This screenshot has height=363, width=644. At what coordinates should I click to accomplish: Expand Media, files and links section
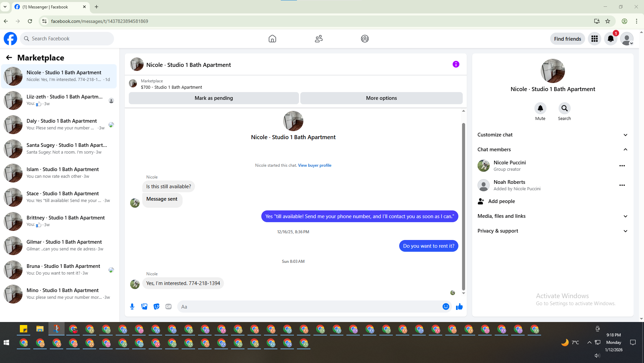[x=553, y=216]
